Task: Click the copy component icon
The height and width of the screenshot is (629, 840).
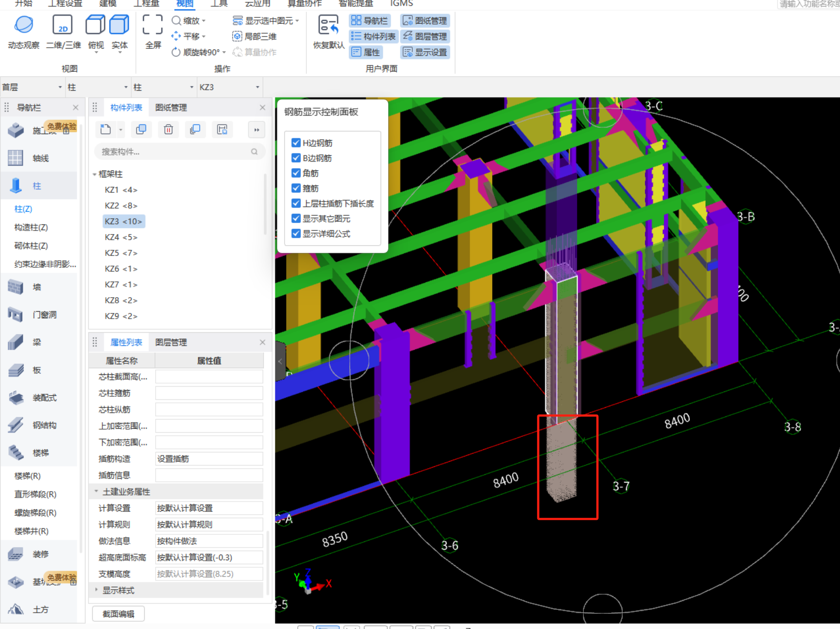Action: click(141, 129)
